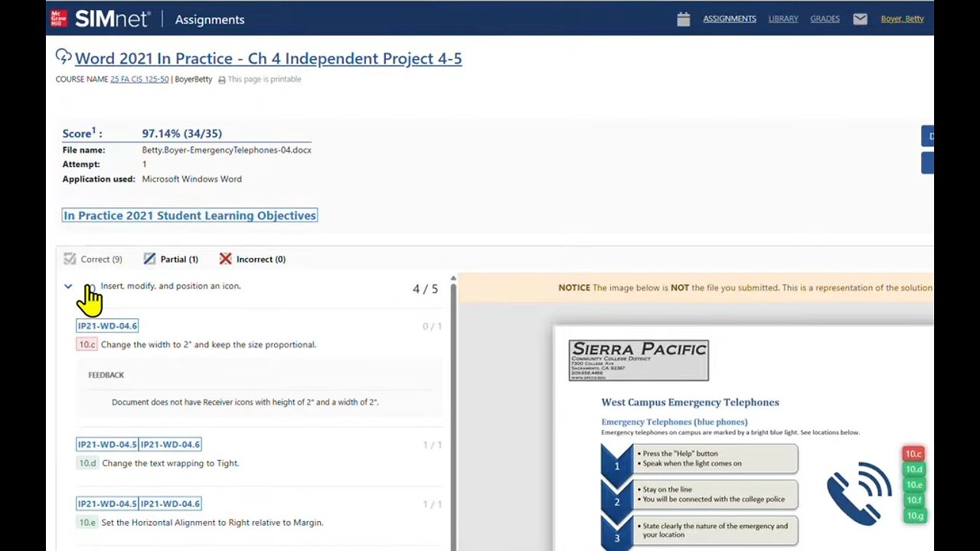Click the step 2 chevron in preview
980x551 pixels.
coord(617,497)
